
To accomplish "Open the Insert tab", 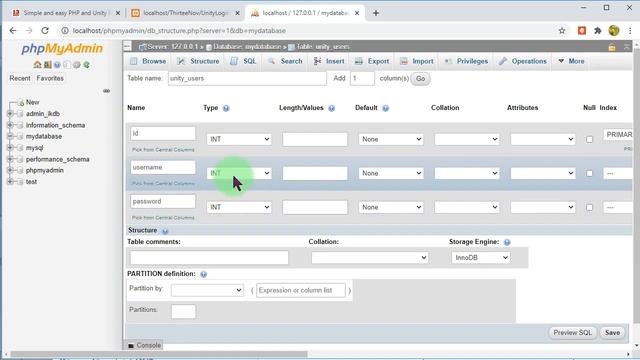I will (x=329, y=61).
